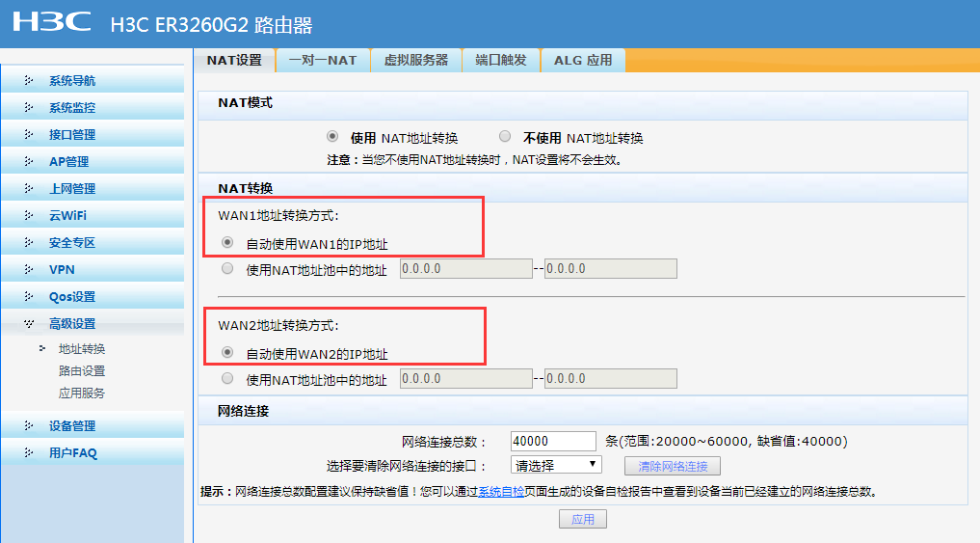Click WAN1 NAT pool start address field
The image size is (980, 543).
click(x=466, y=268)
